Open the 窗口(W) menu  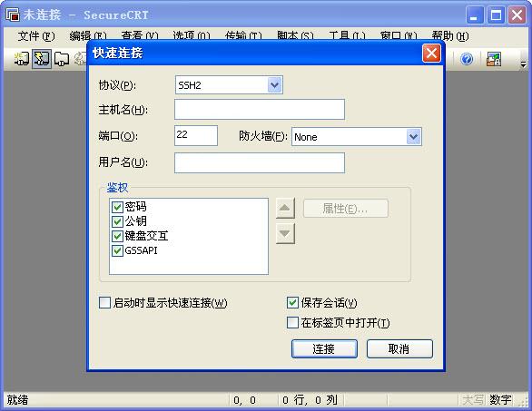tap(399, 36)
